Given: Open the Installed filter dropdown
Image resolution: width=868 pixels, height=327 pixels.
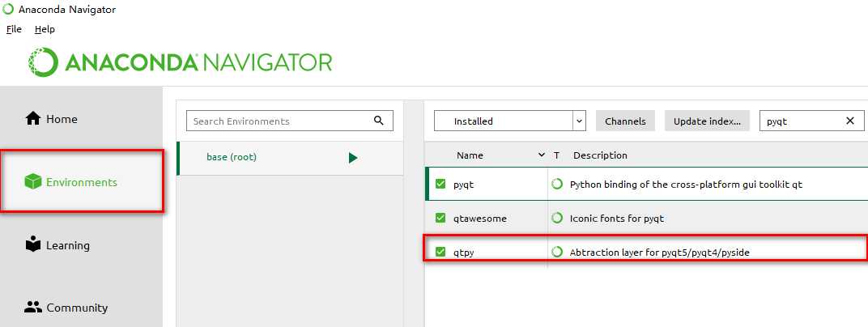Looking at the screenshot, I should pyautogui.click(x=509, y=121).
